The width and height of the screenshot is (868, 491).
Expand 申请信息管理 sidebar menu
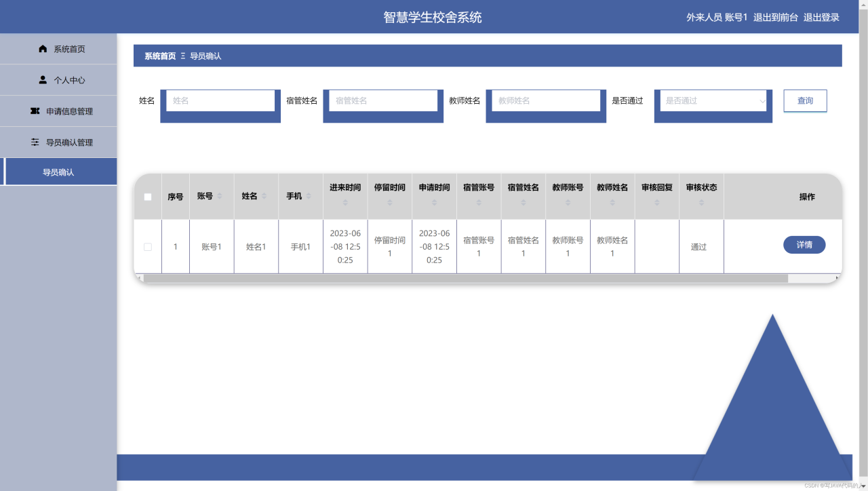(58, 111)
